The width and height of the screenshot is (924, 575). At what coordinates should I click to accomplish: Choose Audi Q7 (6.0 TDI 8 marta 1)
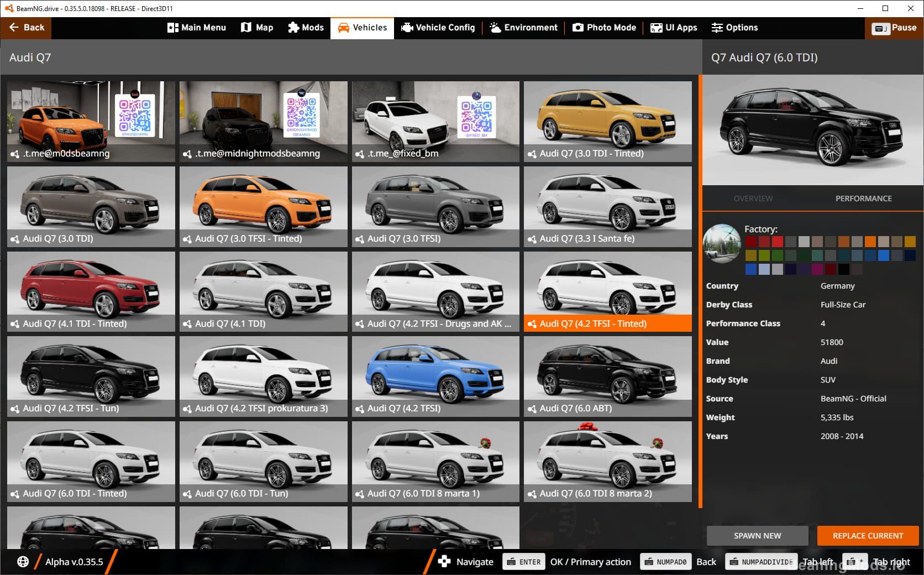435,462
